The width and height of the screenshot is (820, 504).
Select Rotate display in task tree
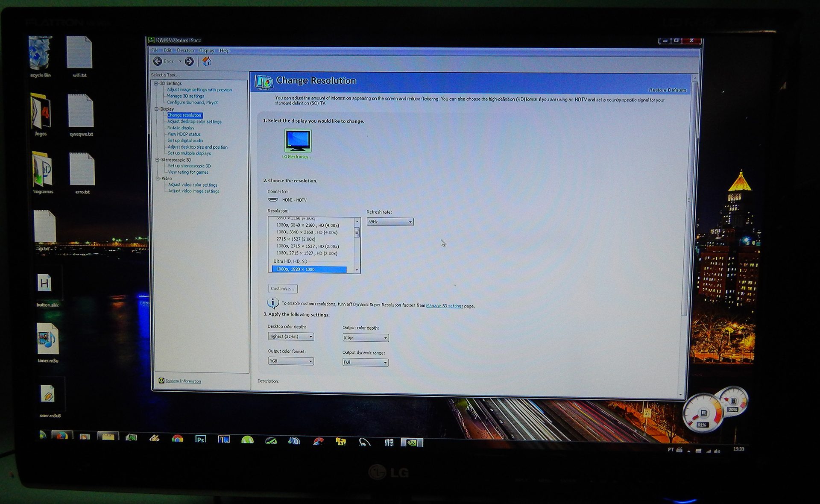(x=181, y=128)
